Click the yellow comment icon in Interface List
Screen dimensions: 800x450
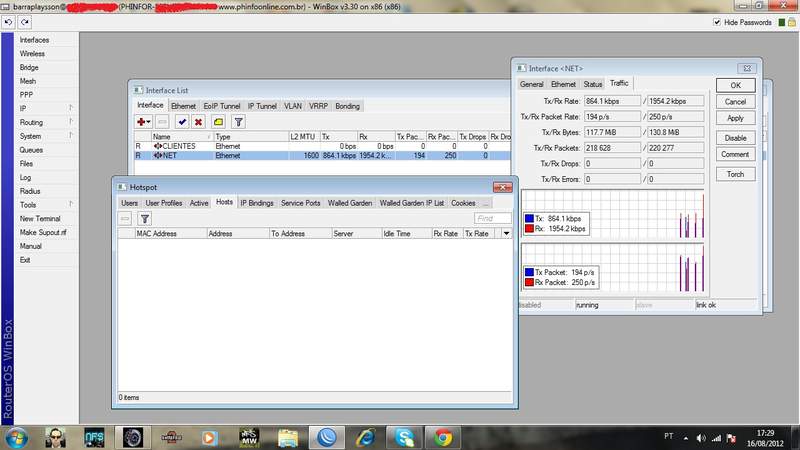click(x=218, y=122)
